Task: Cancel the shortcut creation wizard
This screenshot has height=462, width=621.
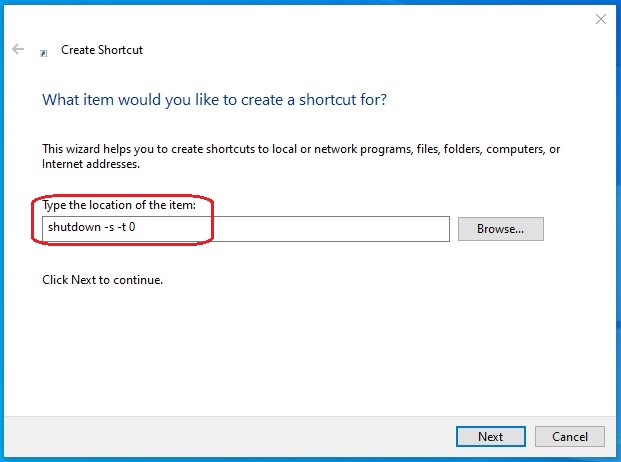Action: [x=570, y=436]
